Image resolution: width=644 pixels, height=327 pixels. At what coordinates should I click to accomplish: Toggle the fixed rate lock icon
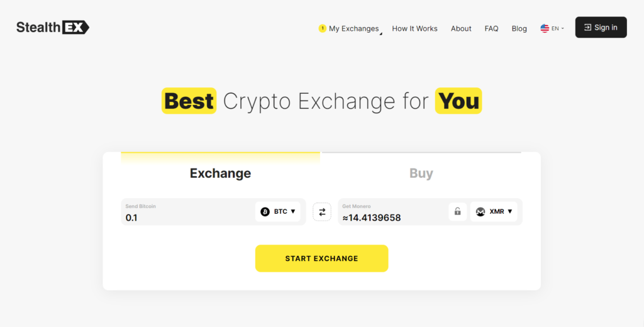tap(458, 212)
